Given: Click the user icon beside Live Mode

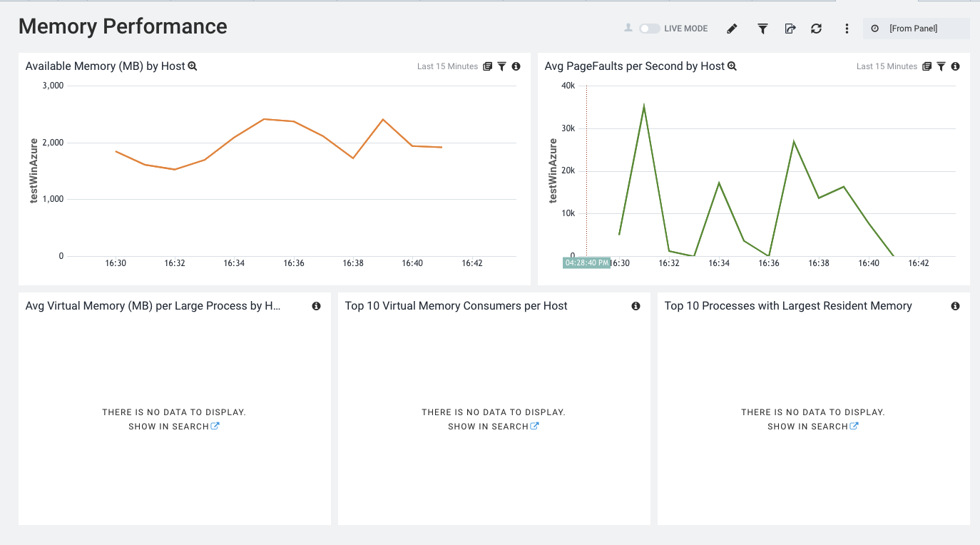Looking at the screenshot, I should [x=628, y=28].
